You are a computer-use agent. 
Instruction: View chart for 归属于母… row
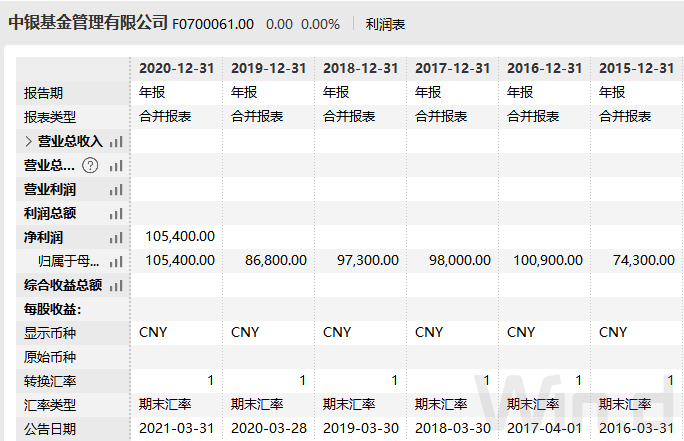(116, 261)
